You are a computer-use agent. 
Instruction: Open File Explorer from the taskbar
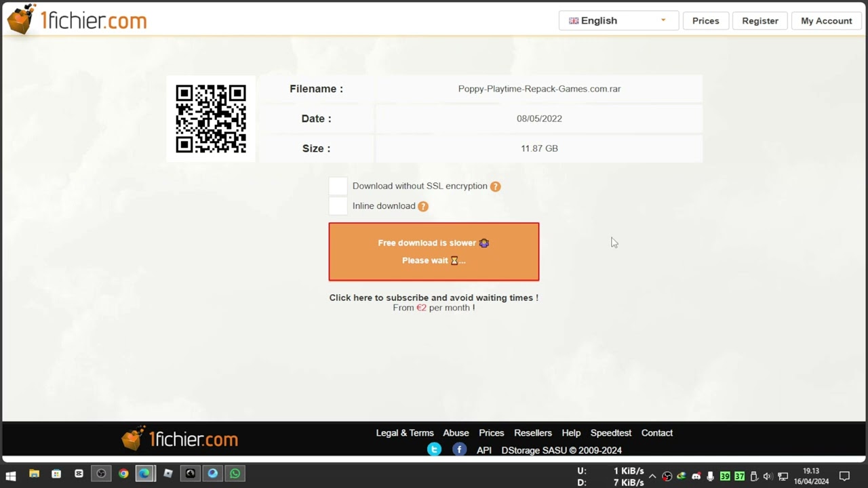[x=34, y=474]
